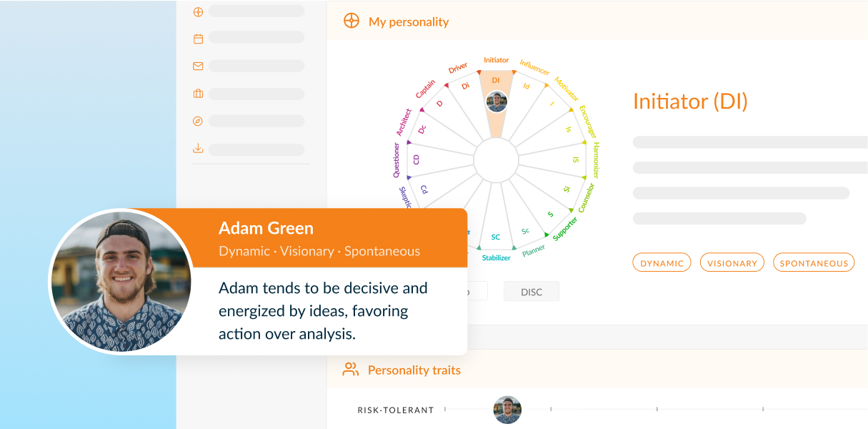Click the DYNAMIC trait tag
This screenshot has height=429, width=868.
tap(662, 263)
